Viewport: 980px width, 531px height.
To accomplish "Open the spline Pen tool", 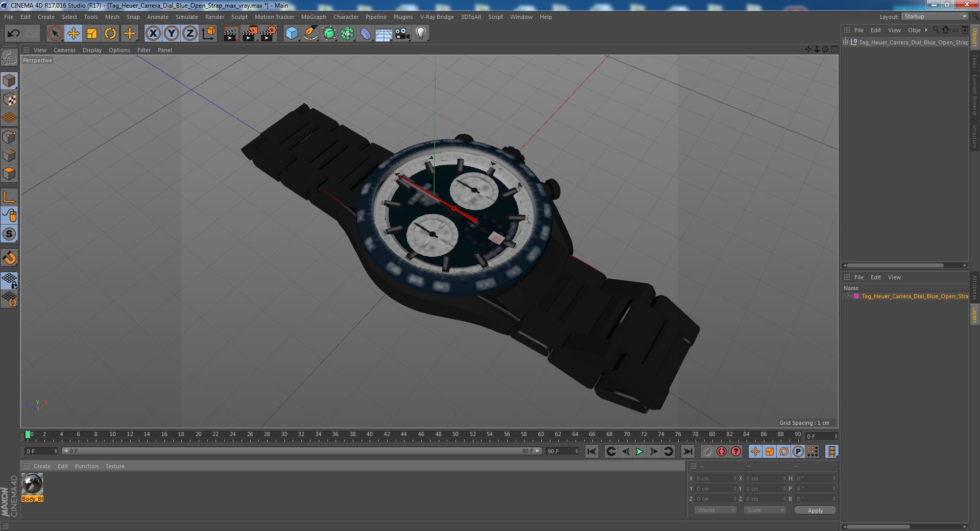I will pyautogui.click(x=310, y=34).
